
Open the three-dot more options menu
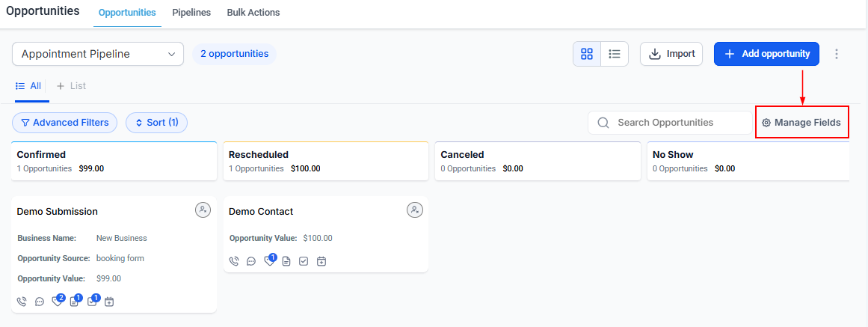coord(837,54)
